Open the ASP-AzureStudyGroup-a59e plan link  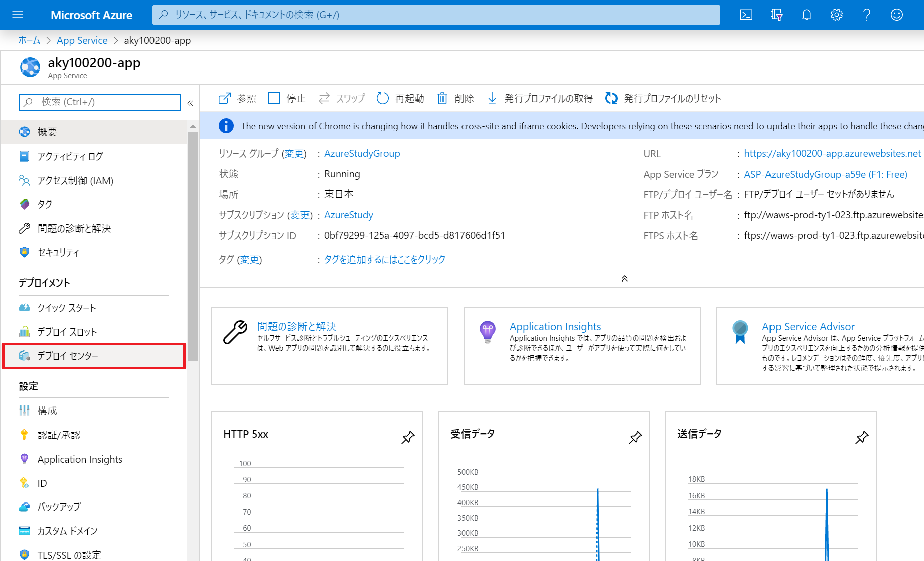[x=826, y=174]
